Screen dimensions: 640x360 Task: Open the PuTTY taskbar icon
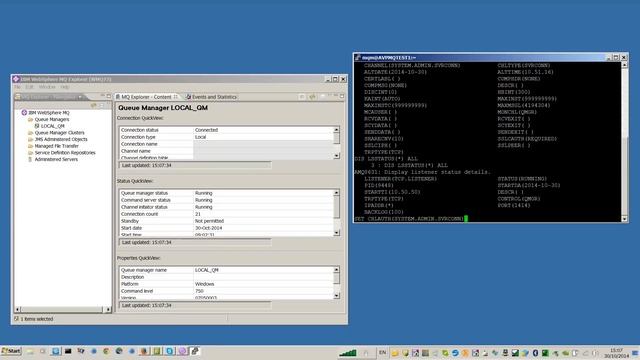click(x=195, y=351)
